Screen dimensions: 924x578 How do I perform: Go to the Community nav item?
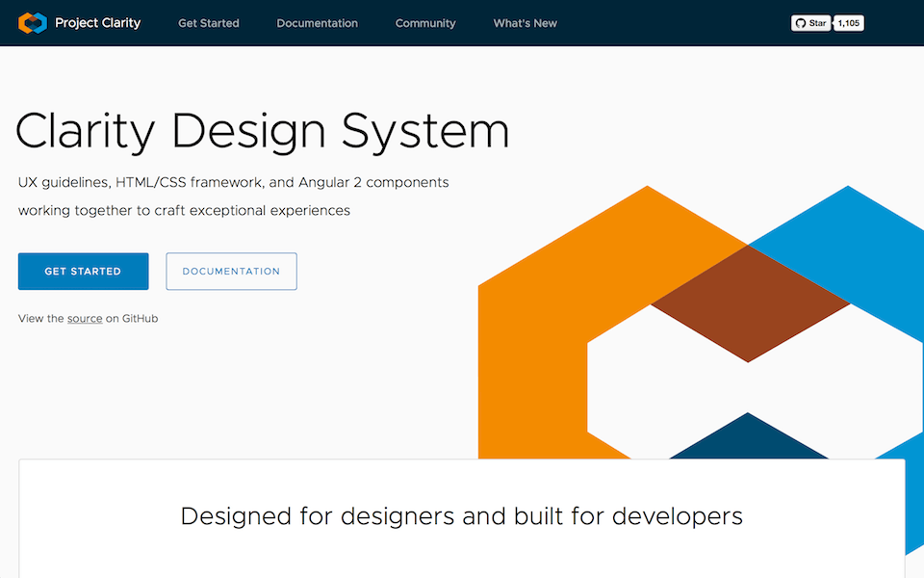[425, 23]
